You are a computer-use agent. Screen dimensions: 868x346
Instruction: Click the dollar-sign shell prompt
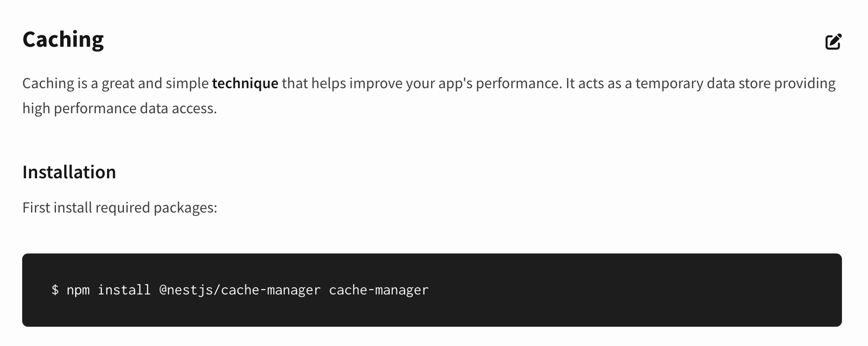(55, 290)
